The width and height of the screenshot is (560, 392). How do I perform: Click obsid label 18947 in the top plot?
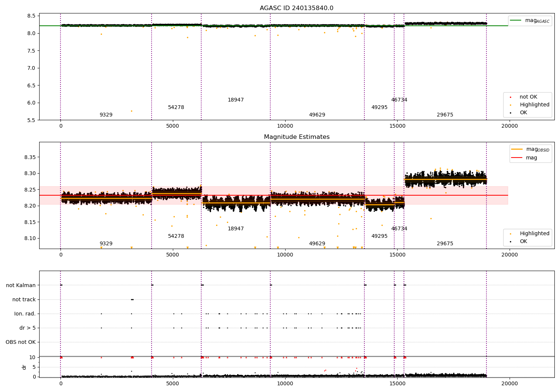pos(236,100)
